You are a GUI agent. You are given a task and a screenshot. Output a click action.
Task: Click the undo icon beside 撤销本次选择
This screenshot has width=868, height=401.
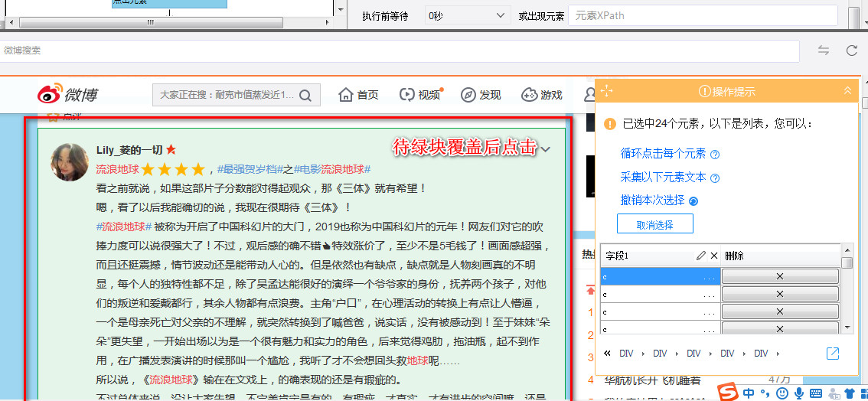tap(693, 201)
